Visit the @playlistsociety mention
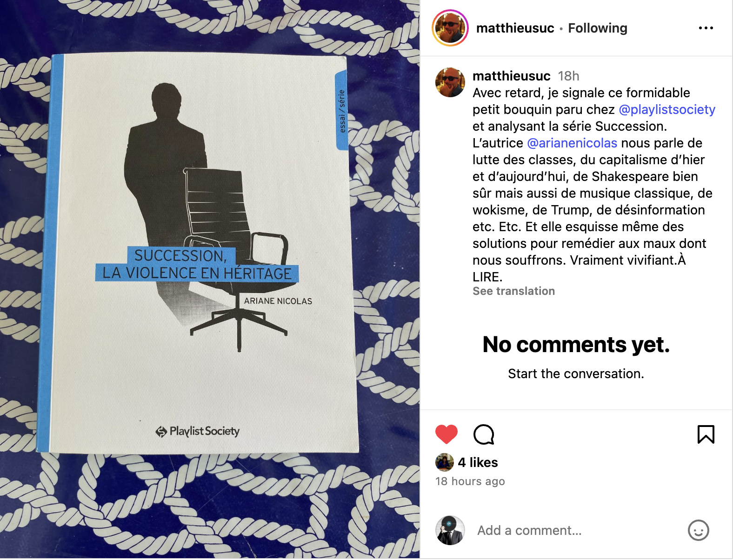The image size is (733, 560). [x=667, y=109]
